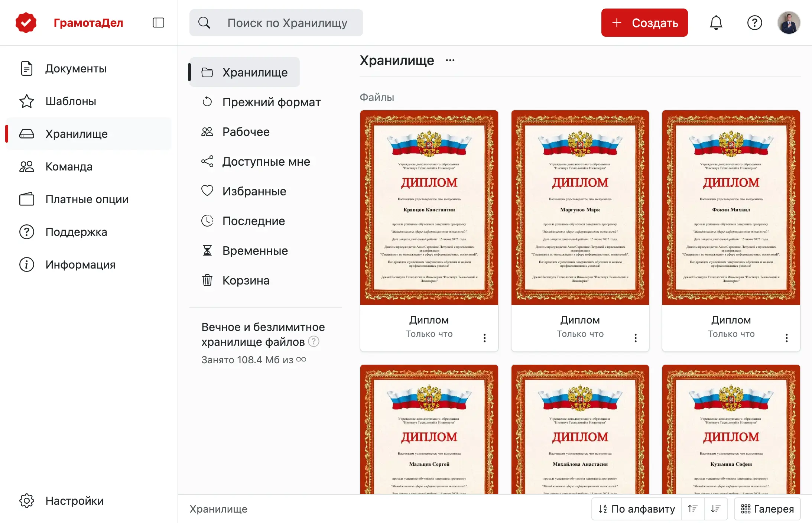Click help icon next to хранилище файлов
This screenshot has height=523, width=812.
(314, 341)
